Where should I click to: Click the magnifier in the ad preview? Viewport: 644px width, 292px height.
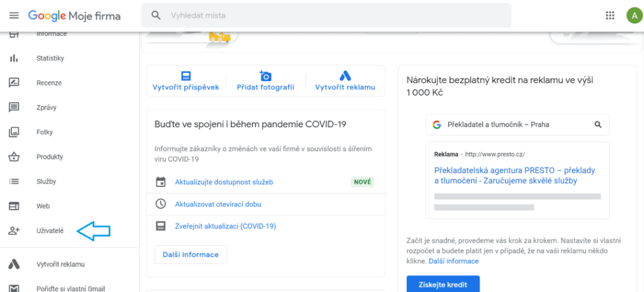(598, 124)
